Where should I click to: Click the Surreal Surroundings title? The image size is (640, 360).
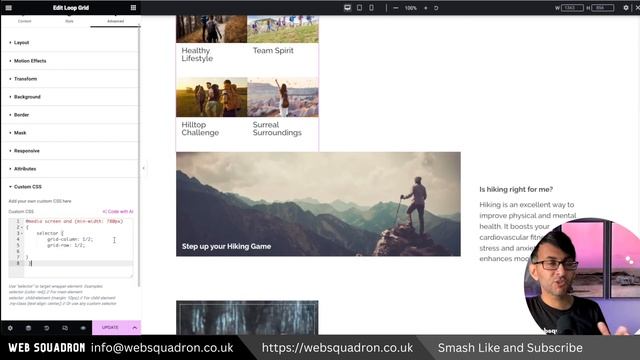(277, 129)
